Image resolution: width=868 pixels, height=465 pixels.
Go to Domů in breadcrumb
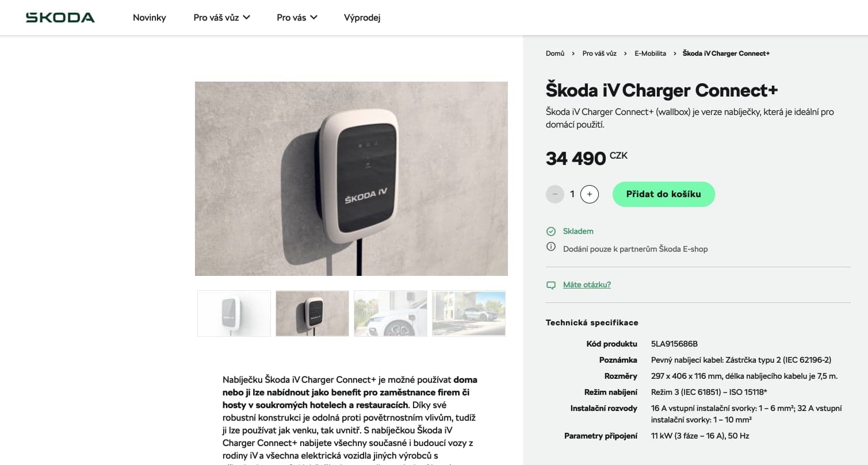[x=555, y=53]
